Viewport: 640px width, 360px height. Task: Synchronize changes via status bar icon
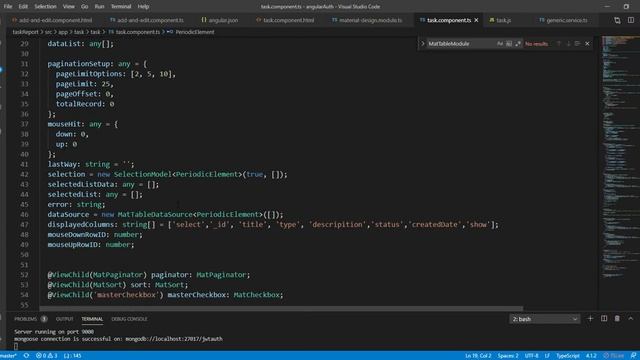coord(26,356)
